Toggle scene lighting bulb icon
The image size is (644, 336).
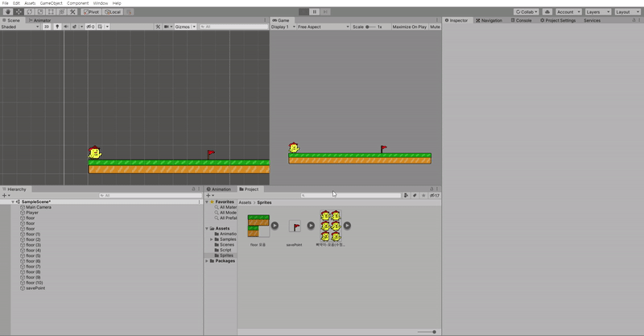(57, 27)
